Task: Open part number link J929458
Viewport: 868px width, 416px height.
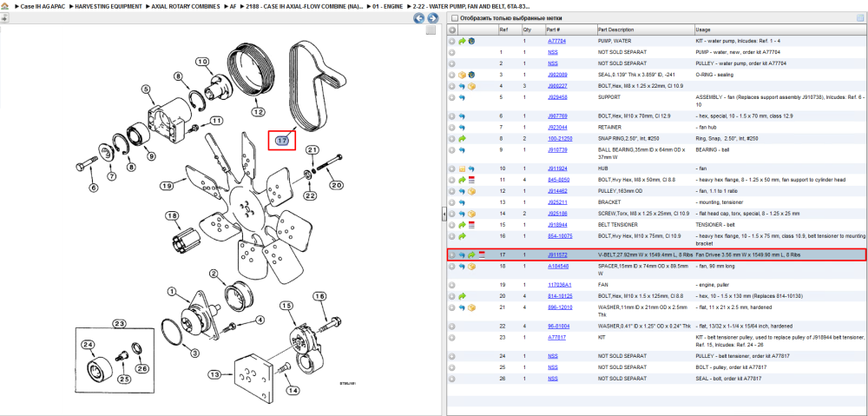Action: [x=557, y=97]
